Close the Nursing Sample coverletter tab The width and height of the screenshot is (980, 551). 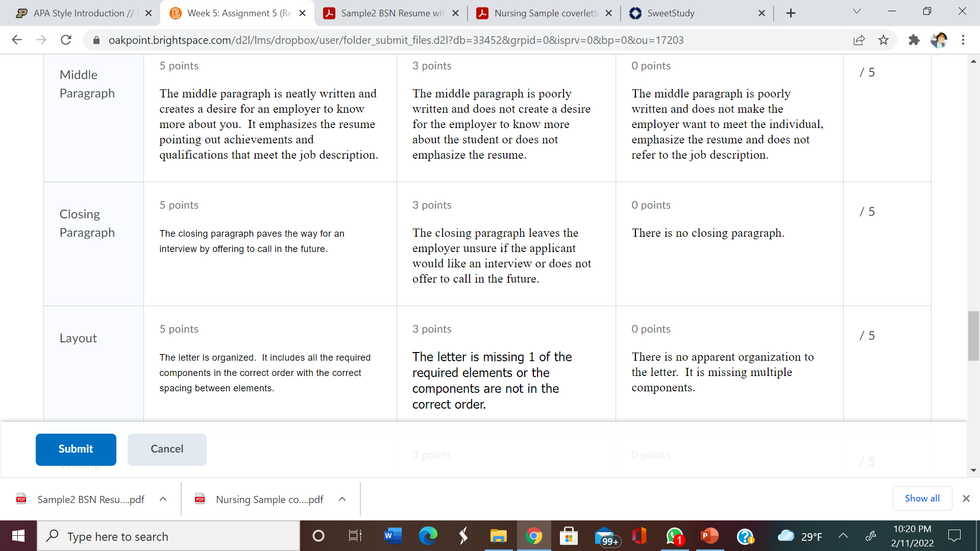(609, 13)
